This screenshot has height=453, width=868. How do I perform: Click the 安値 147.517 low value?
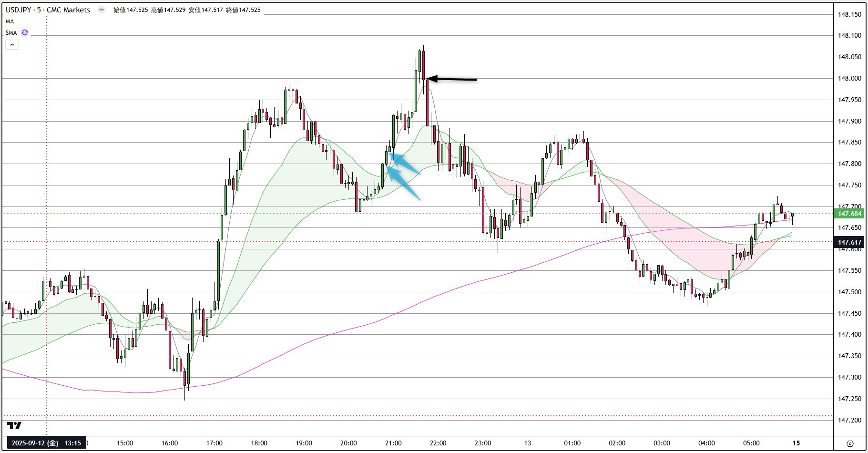point(206,10)
